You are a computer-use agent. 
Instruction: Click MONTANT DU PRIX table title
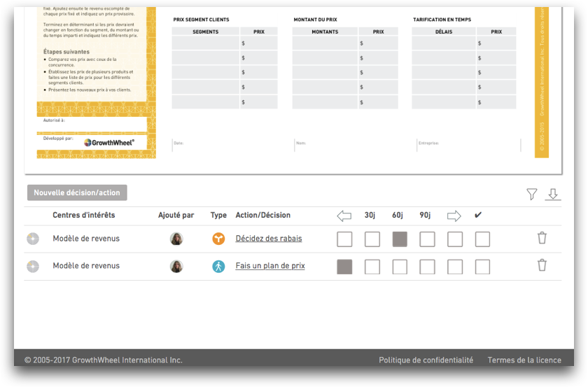tap(316, 20)
